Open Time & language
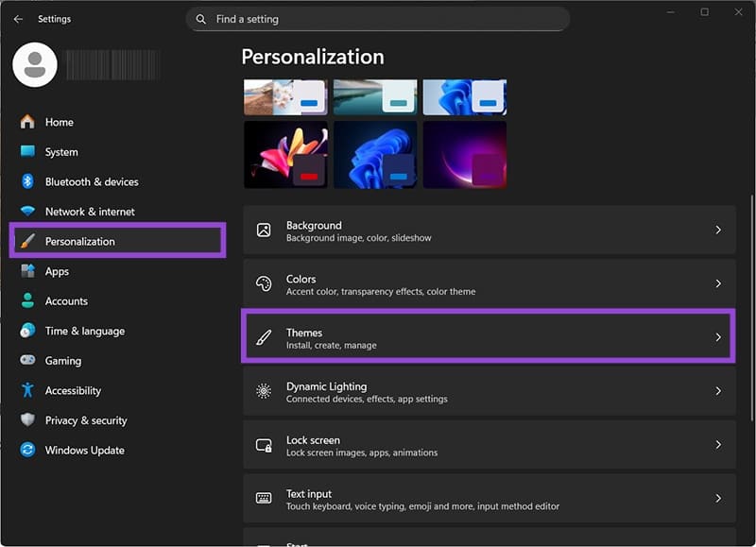 (x=117, y=331)
